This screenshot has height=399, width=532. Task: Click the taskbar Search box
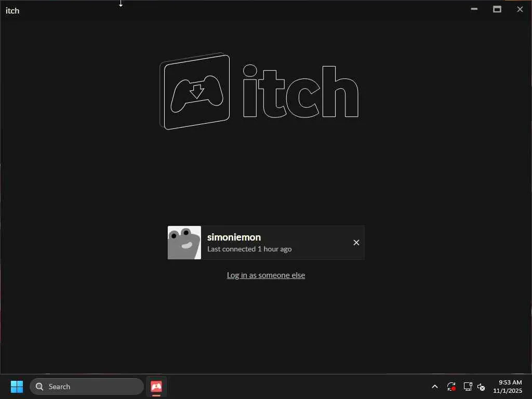[87, 387]
